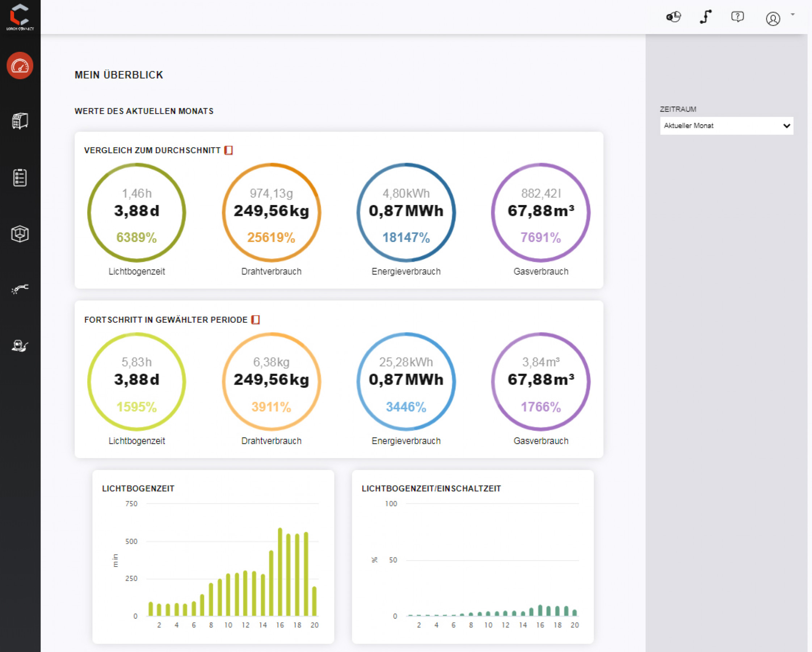Open the dashboard gauge icon in sidebar
This screenshot has width=812, height=652.
pyautogui.click(x=20, y=66)
